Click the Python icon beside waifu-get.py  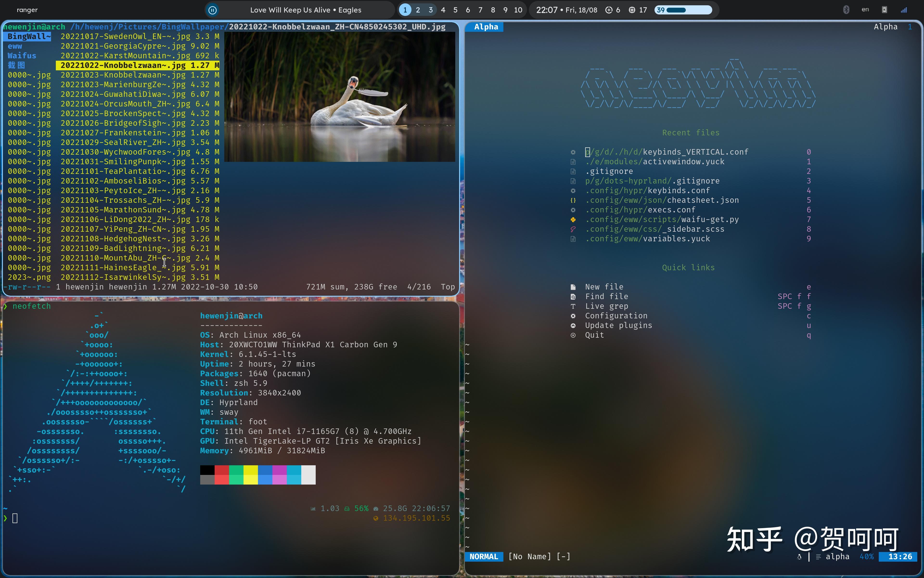click(573, 219)
